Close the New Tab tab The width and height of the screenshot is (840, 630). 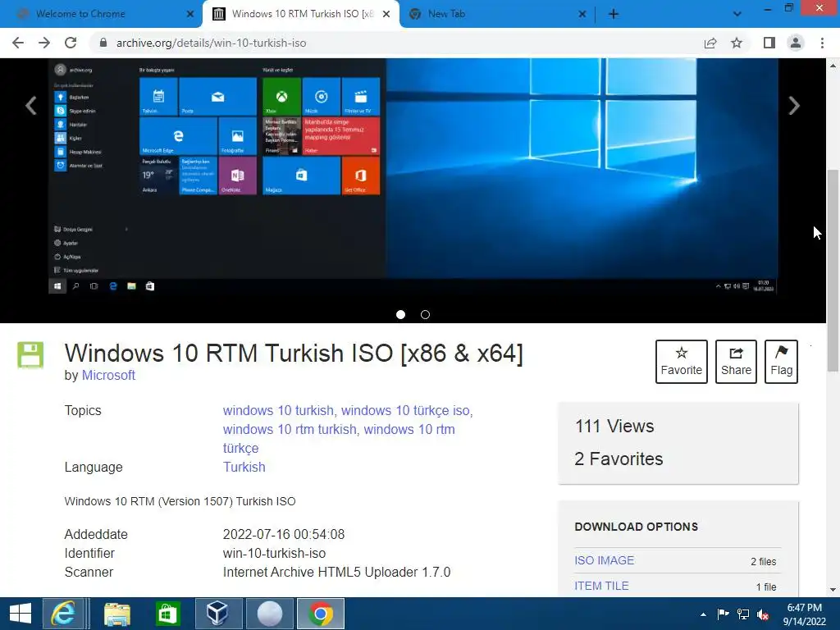point(582,14)
